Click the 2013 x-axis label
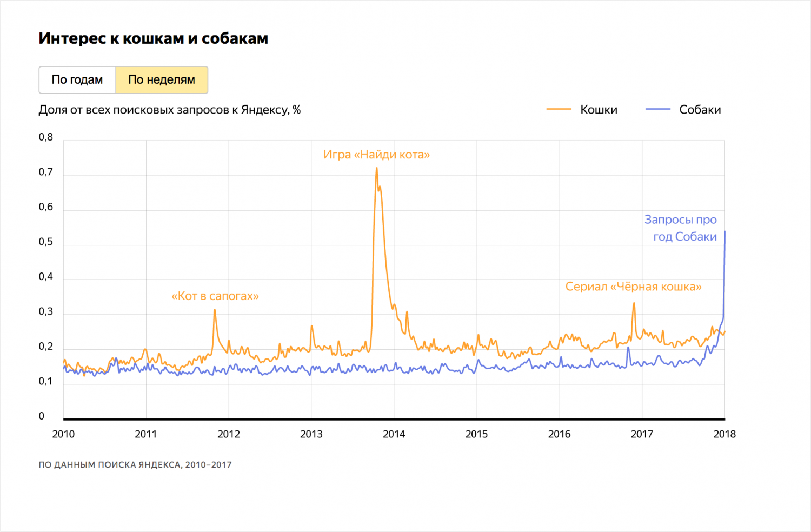Screen dimensions: 811x532 (x=311, y=434)
